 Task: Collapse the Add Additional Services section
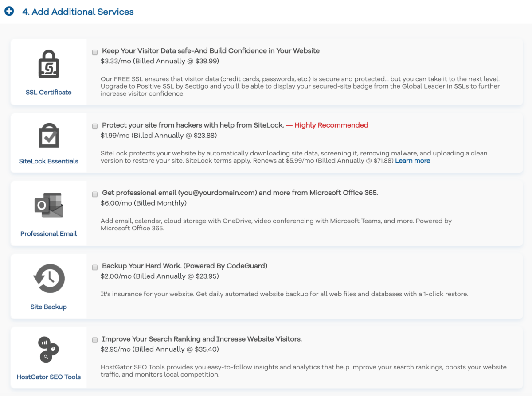point(9,12)
